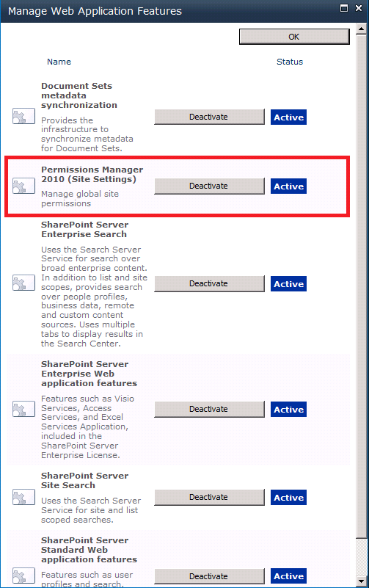The height and width of the screenshot is (588, 369).
Task: Deactivate Document Sets metadata synchronization
Action: [x=209, y=117]
